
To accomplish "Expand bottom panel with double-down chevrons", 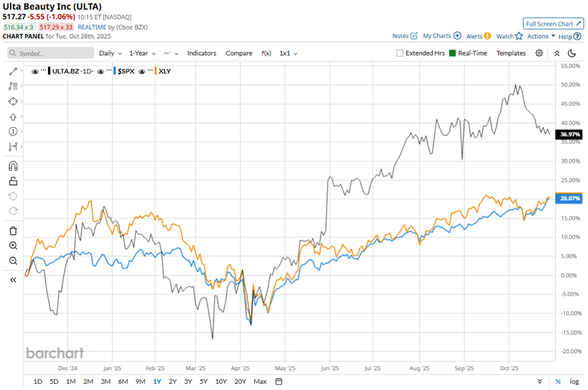I will (540, 381).
